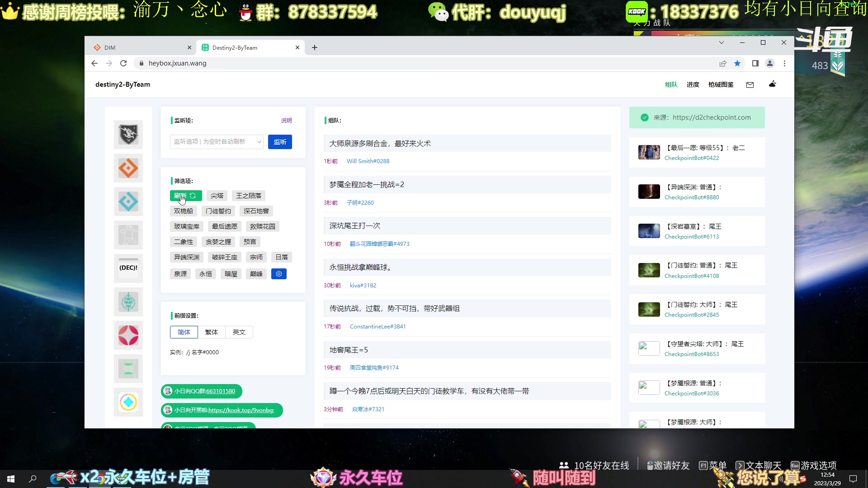Open Will Smith#0288 player link
The height and width of the screenshot is (488, 868).
coord(368,161)
